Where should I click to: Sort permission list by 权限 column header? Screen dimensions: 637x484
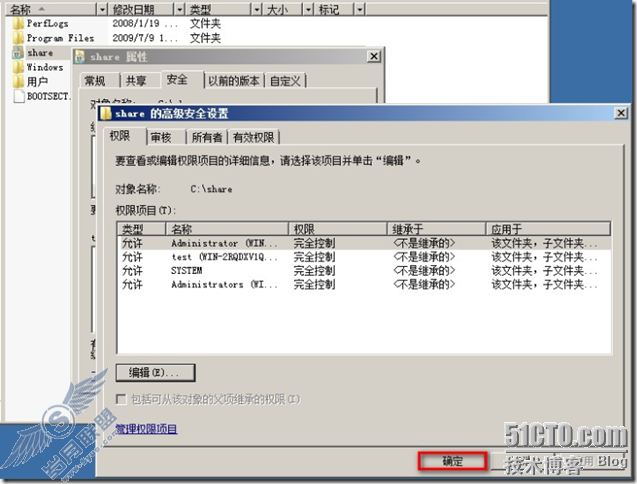[x=337, y=229]
